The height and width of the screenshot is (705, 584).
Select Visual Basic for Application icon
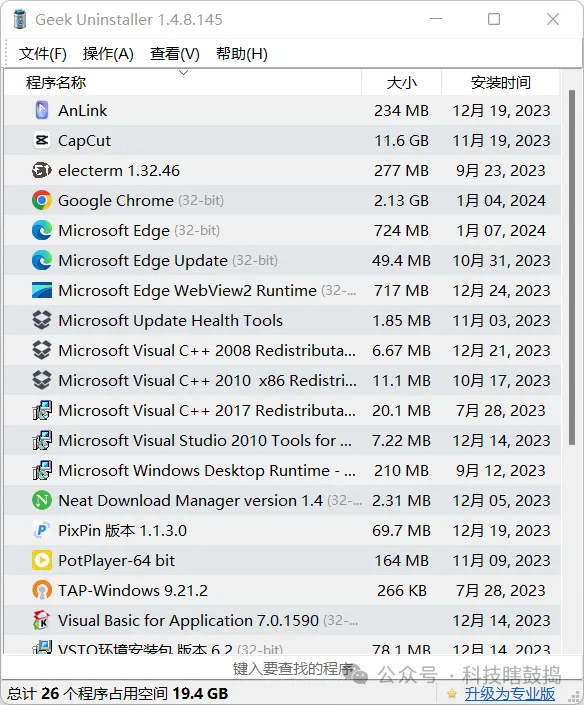tap(42, 620)
